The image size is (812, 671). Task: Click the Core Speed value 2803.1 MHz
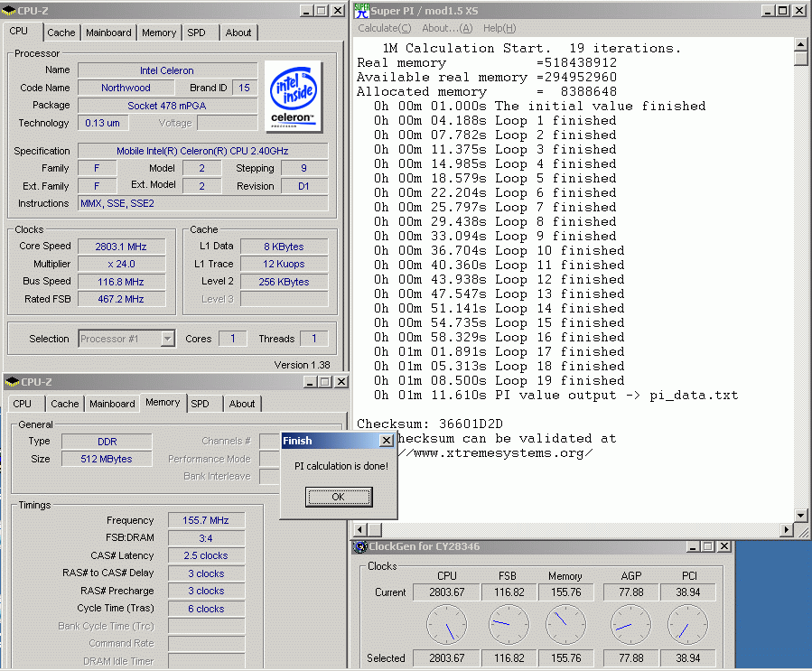[121, 247]
